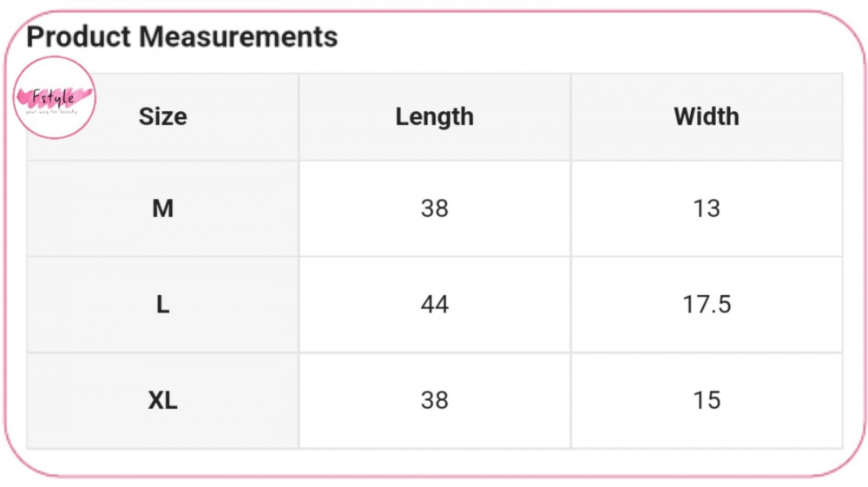This screenshot has height=487, width=868.
Task: Click the Fstyle script text in logo
Action: [53, 98]
